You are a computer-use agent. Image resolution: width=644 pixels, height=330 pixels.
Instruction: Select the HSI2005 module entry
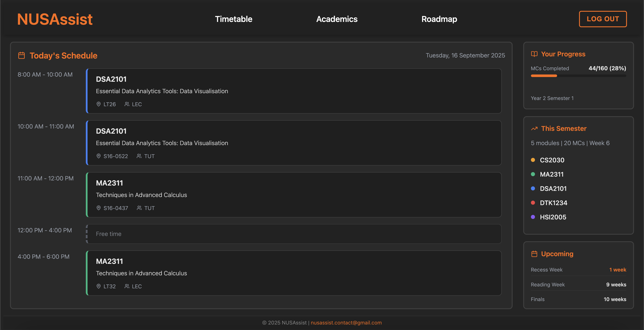point(553,217)
